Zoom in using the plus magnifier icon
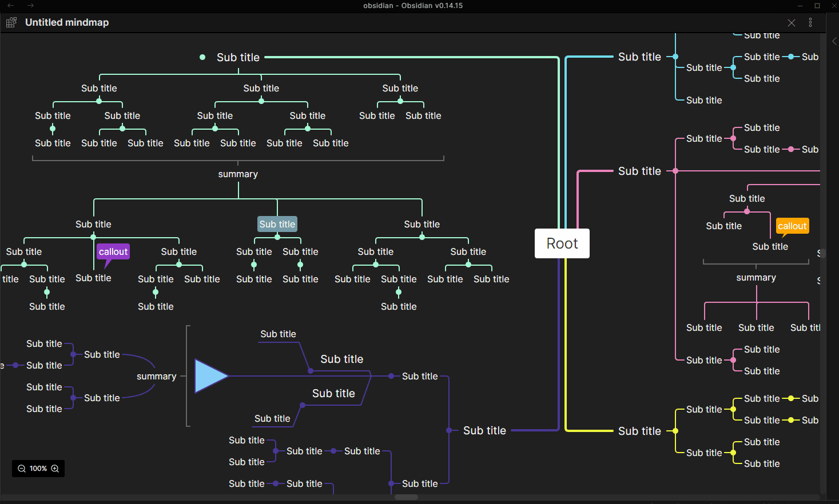Viewport: 839px width, 504px height. click(55, 469)
